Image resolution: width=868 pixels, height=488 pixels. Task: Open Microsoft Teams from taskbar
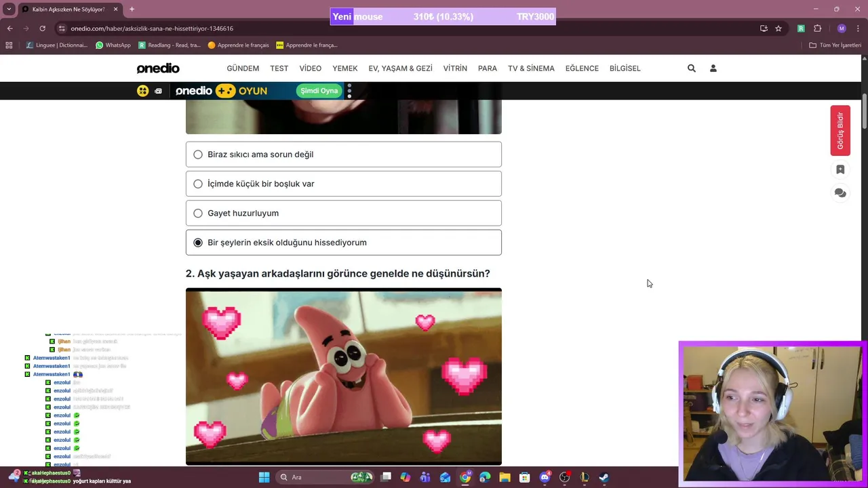click(425, 477)
